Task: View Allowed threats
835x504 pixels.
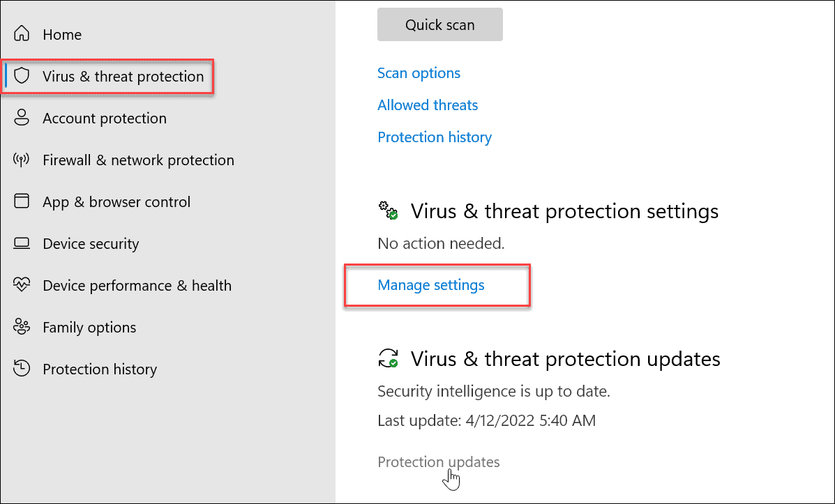Action: click(x=428, y=105)
